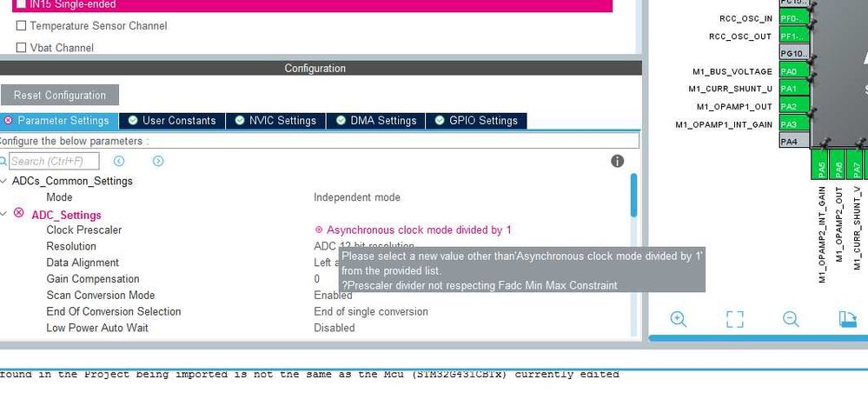Click the M1_OPAMP1_OUT pin label
The image size is (868, 406).
click(734, 106)
